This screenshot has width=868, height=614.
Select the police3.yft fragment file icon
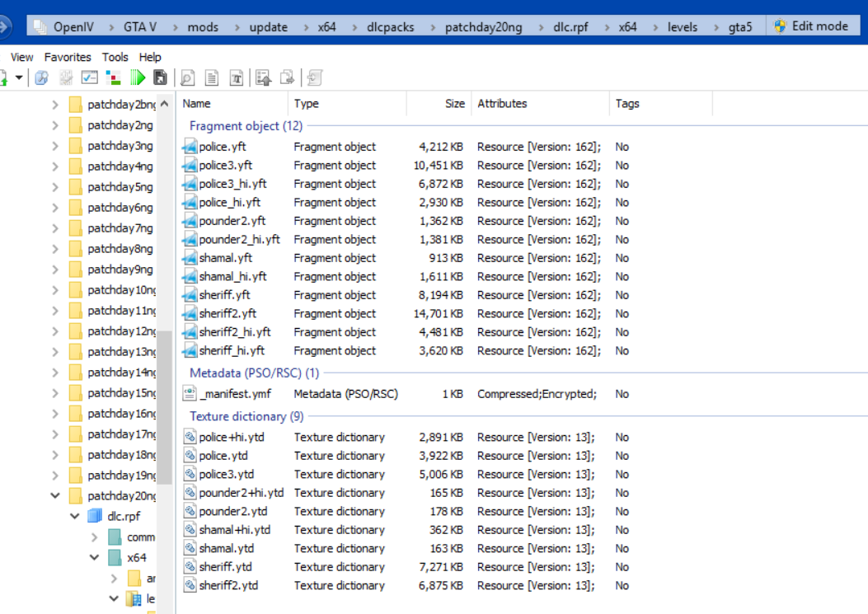point(190,166)
